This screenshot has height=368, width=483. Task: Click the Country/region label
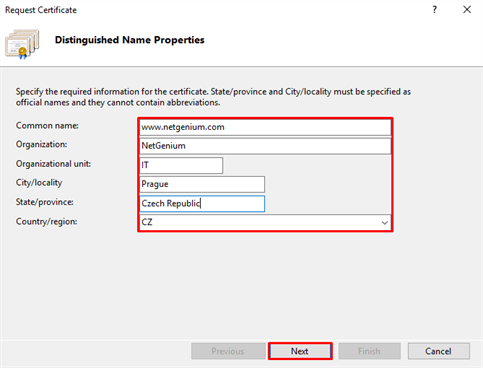pyautogui.click(x=46, y=221)
